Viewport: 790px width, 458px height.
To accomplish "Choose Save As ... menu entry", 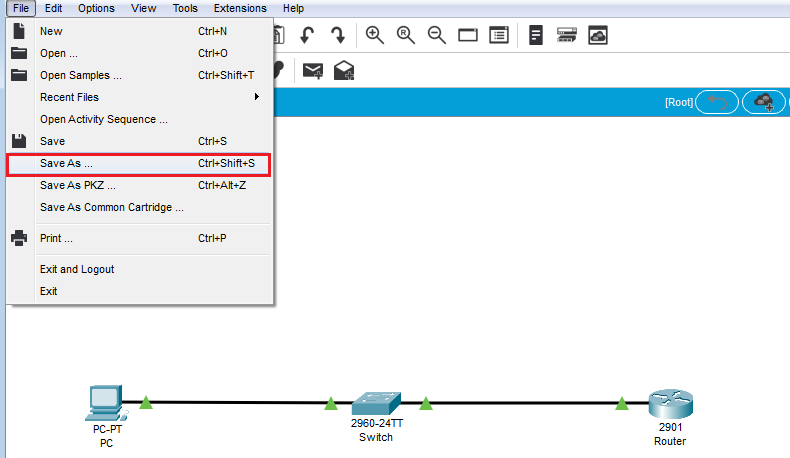I will tap(139, 163).
